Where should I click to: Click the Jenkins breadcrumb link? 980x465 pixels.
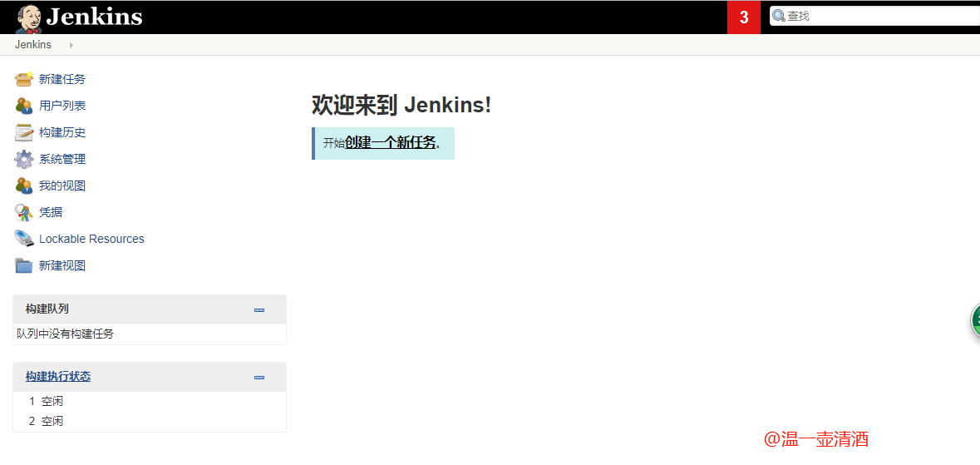pyautogui.click(x=33, y=45)
